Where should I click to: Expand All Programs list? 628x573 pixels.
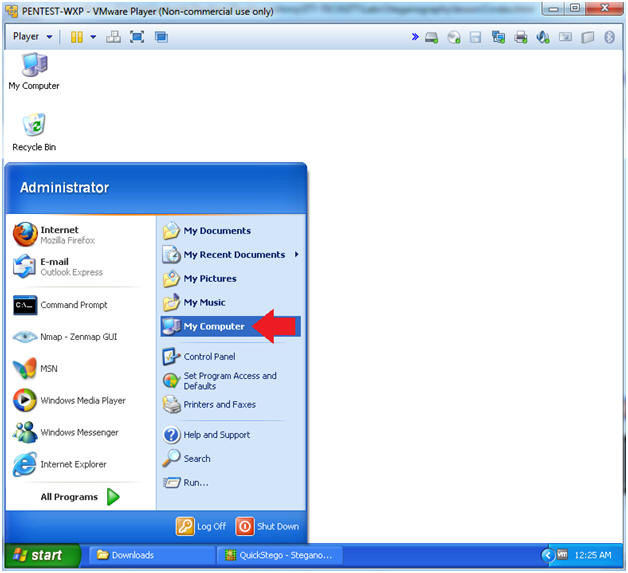[x=80, y=497]
